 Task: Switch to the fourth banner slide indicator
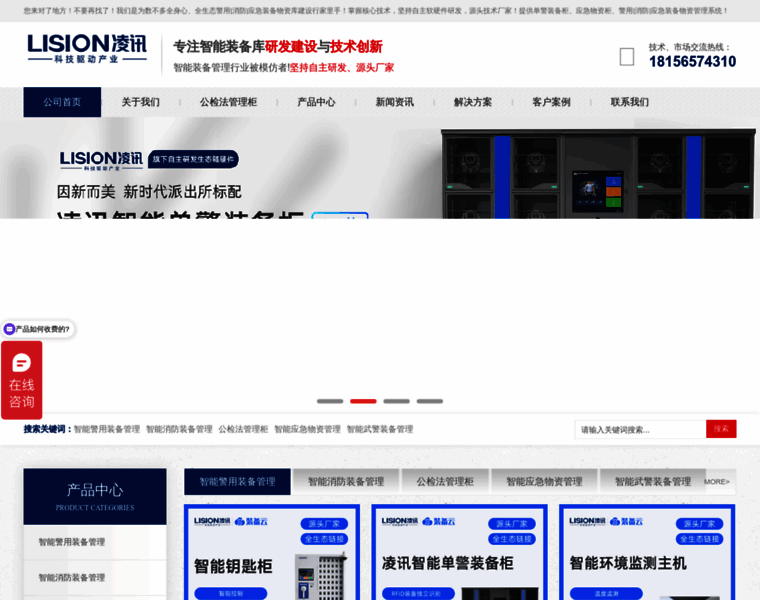429,401
